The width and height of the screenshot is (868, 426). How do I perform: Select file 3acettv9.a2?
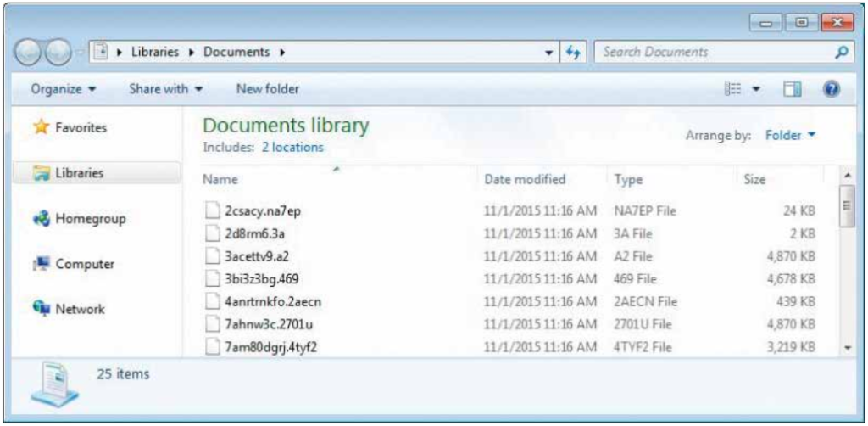[257, 256]
